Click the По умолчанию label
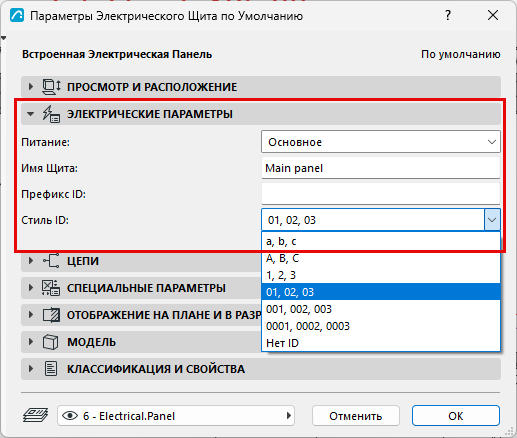 click(x=461, y=54)
